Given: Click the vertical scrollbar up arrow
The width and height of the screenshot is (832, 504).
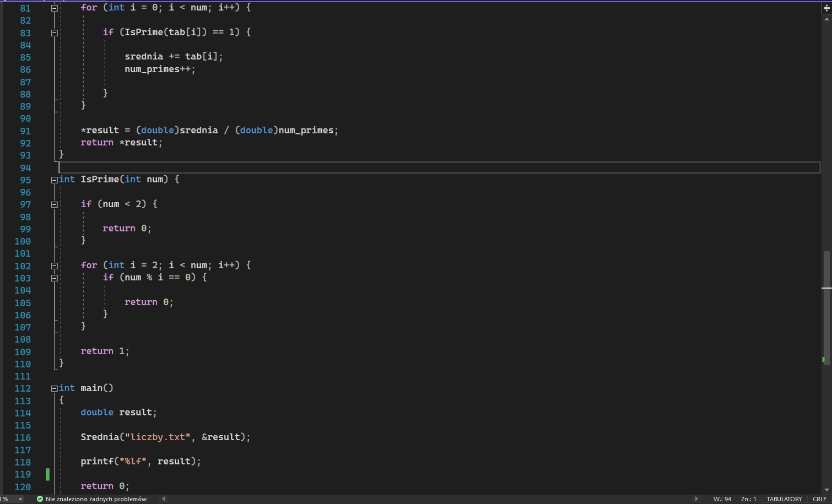Looking at the screenshot, I should tap(826, 19).
